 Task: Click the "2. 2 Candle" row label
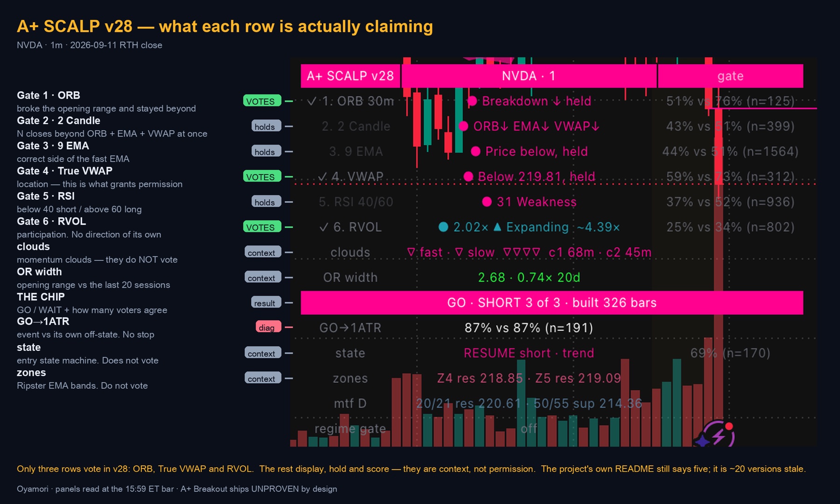(356, 126)
